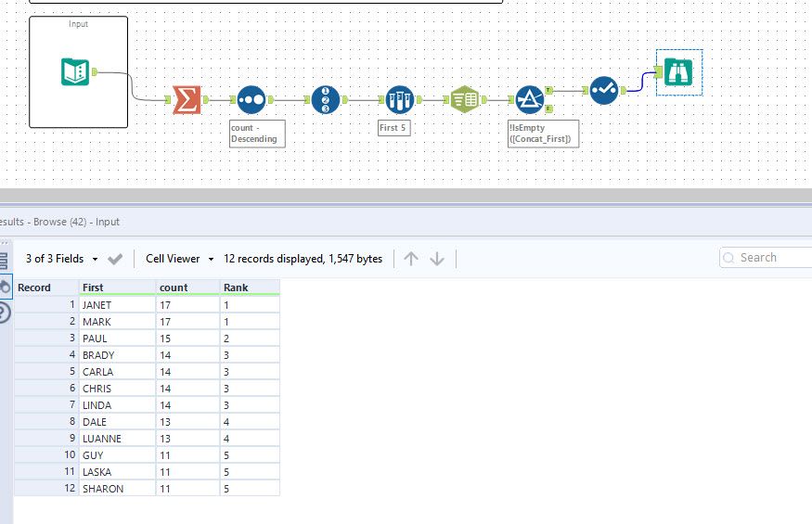The height and width of the screenshot is (524, 812).
Task: Select the LASKA cell
Action: [118, 472]
